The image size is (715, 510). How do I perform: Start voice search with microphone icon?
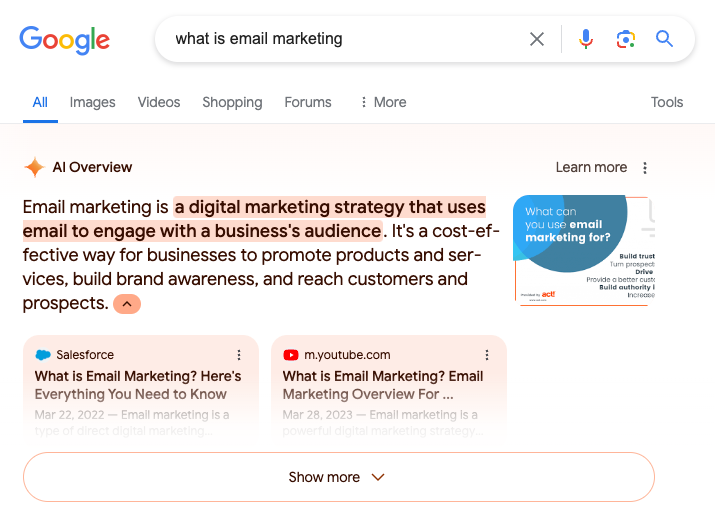click(x=586, y=39)
